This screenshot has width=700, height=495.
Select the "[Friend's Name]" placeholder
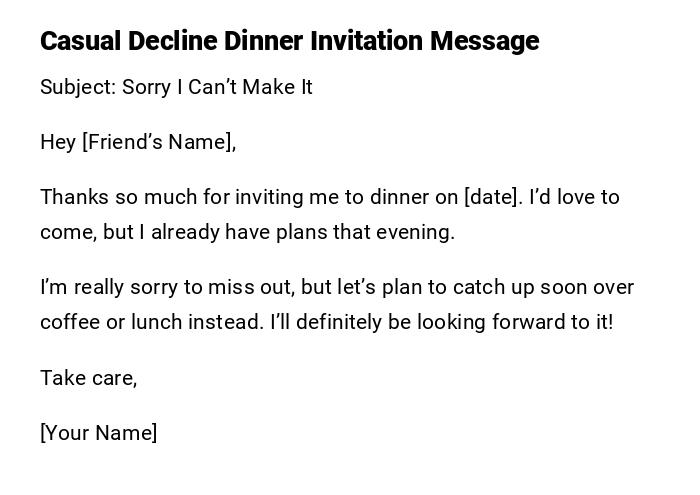click(158, 142)
